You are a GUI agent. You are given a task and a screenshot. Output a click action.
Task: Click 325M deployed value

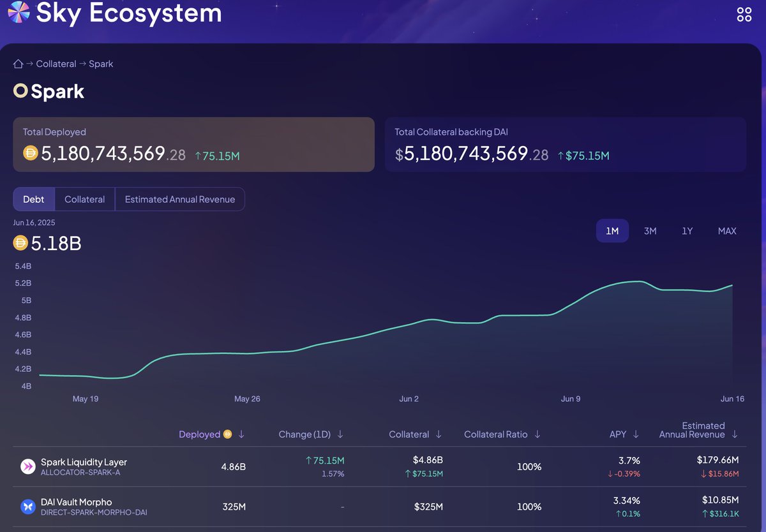(x=234, y=506)
